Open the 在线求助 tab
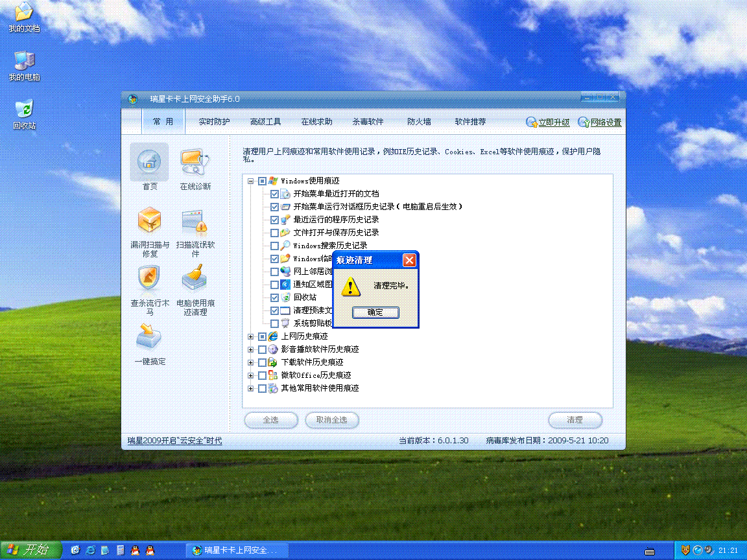This screenshot has height=560, width=747. pyautogui.click(x=317, y=122)
